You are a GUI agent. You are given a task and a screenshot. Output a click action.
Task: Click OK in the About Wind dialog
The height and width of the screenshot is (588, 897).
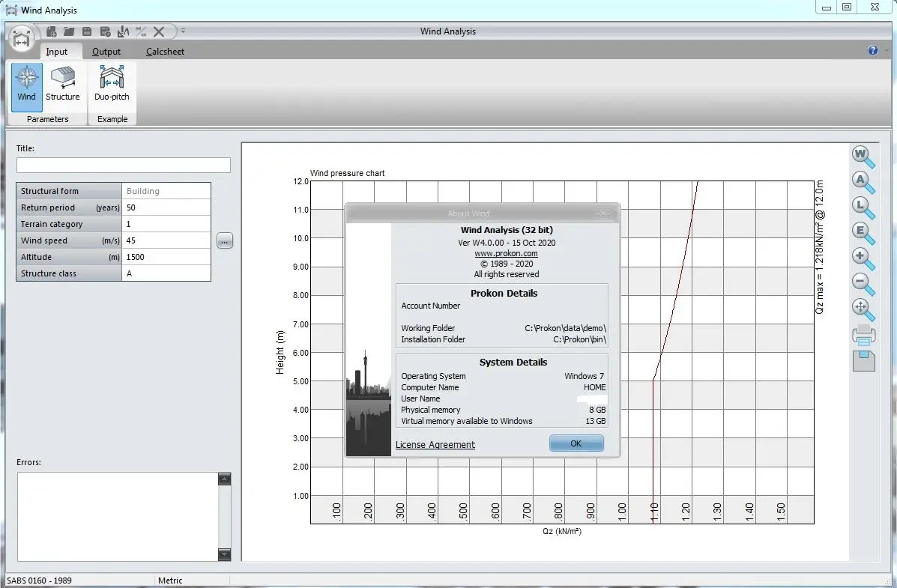pos(576,443)
